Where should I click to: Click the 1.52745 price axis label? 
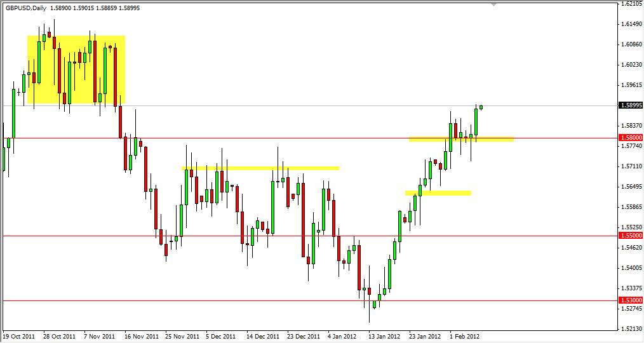631,309
